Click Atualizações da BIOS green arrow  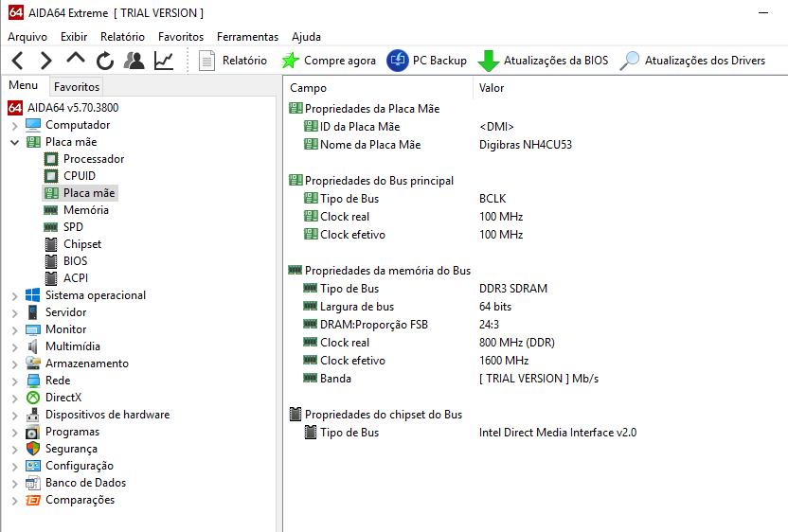(543, 61)
